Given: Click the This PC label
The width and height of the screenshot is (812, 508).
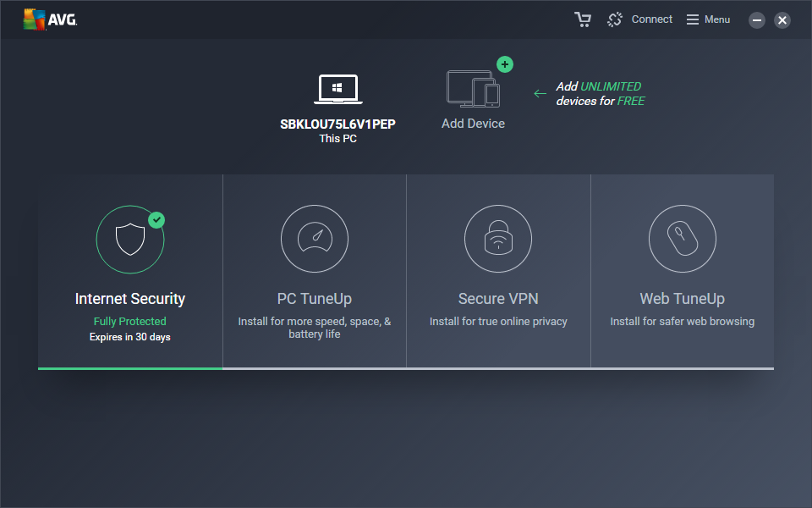Looking at the screenshot, I should [337, 138].
